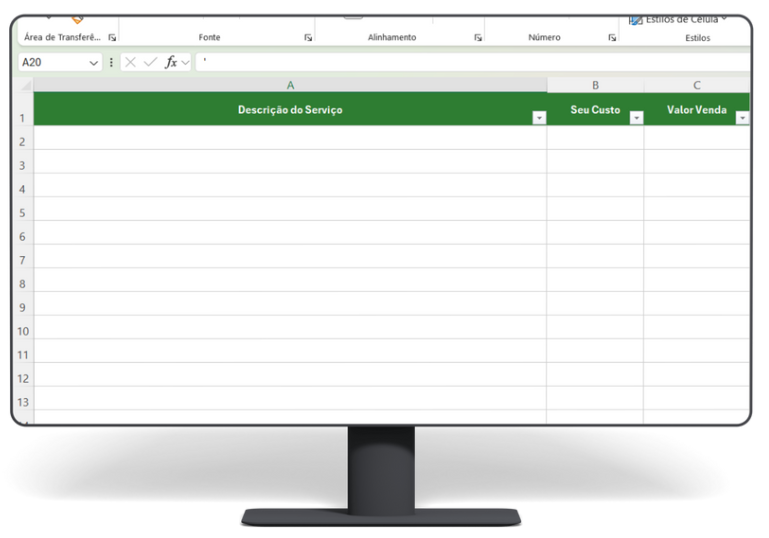Open the Valor Venda filter dropdown

point(742,118)
